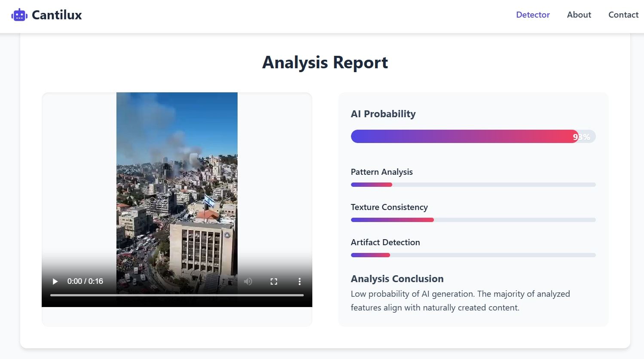Play the uploaded video
This screenshot has height=359, width=644.
pyautogui.click(x=55, y=281)
